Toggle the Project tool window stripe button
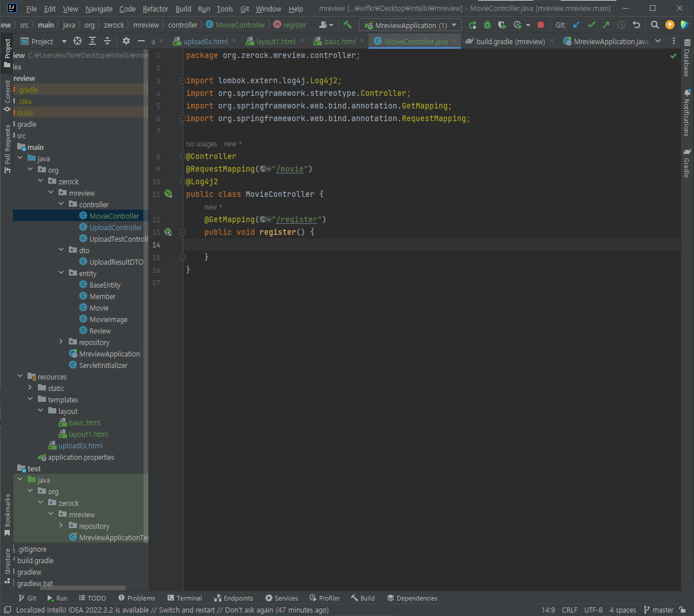 click(x=7, y=52)
